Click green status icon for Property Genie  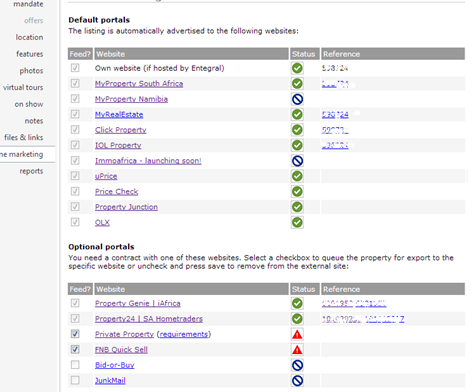point(297,303)
